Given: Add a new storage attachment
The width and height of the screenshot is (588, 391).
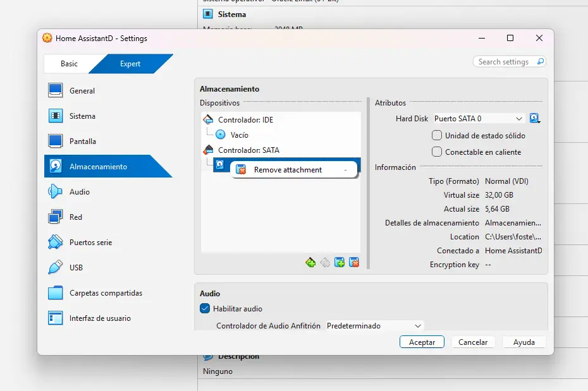Looking at the screenshot, I should 340,262.
